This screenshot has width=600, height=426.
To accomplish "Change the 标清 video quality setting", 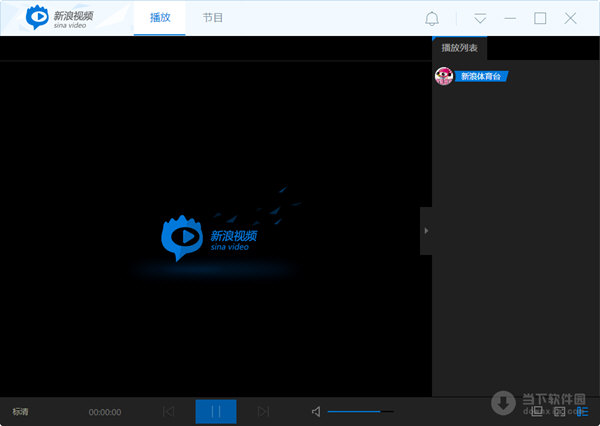I will (x=20, y=411).
